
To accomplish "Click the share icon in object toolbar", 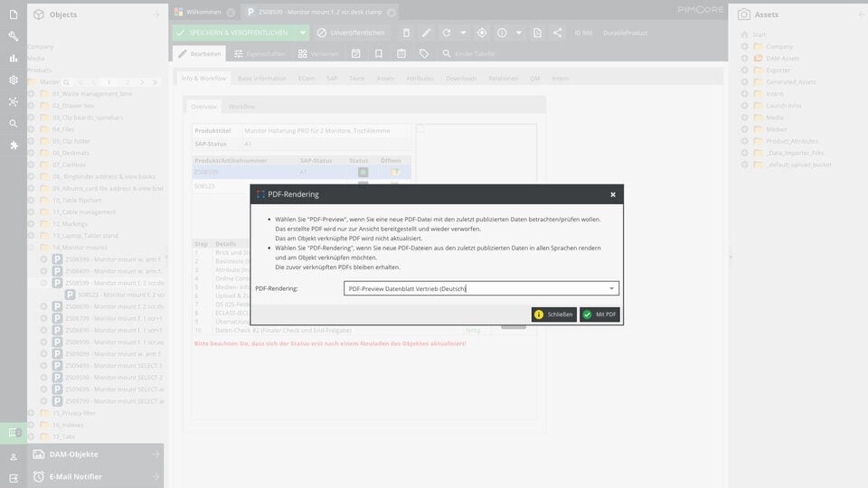I will (558, 33).
